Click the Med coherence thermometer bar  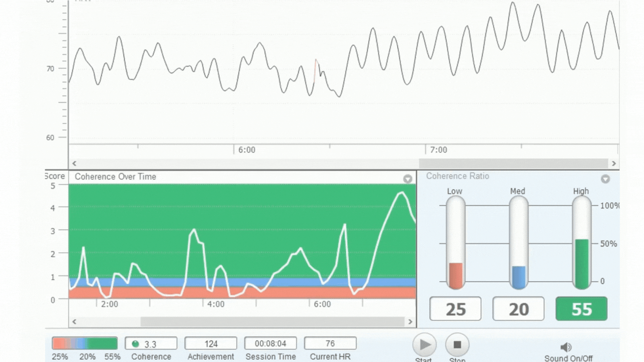(x=519, y=243)
